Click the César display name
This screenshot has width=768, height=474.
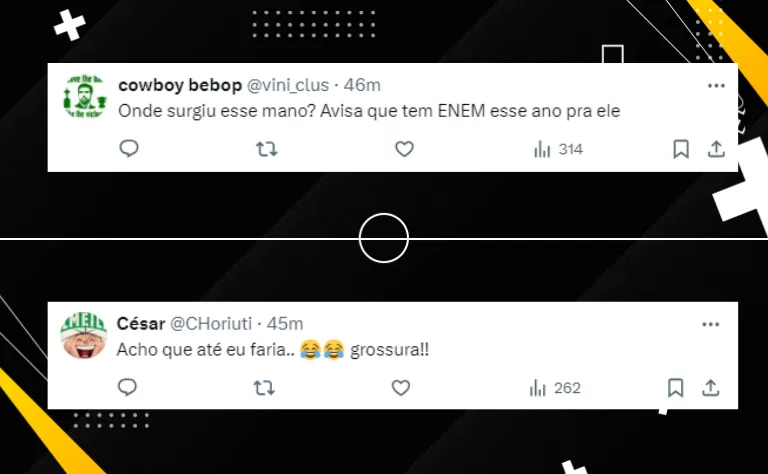tap(141, 324)
